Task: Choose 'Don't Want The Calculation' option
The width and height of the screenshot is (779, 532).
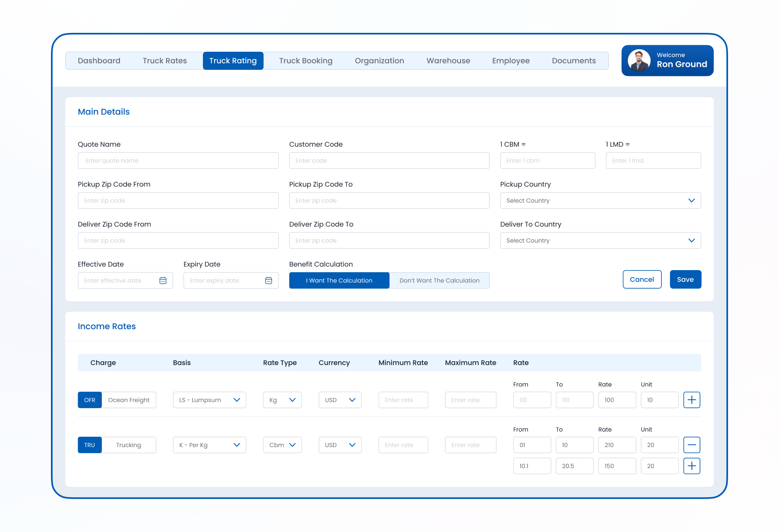Action: coord(439,280)
